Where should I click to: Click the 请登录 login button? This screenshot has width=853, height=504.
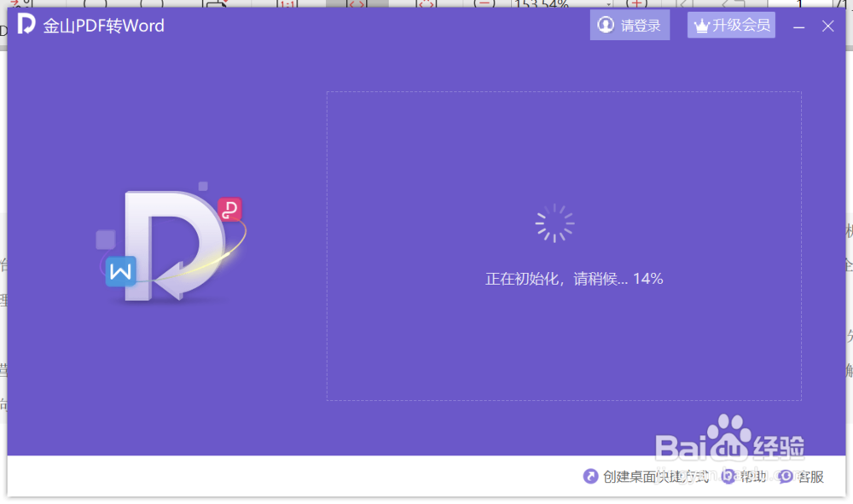coord(630,25)
